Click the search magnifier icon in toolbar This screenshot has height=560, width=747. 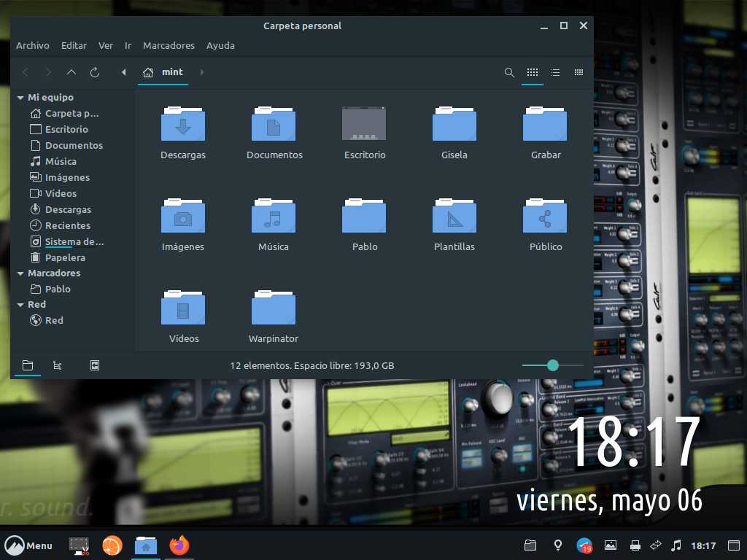pyautogui.click(x=509, y=72)
